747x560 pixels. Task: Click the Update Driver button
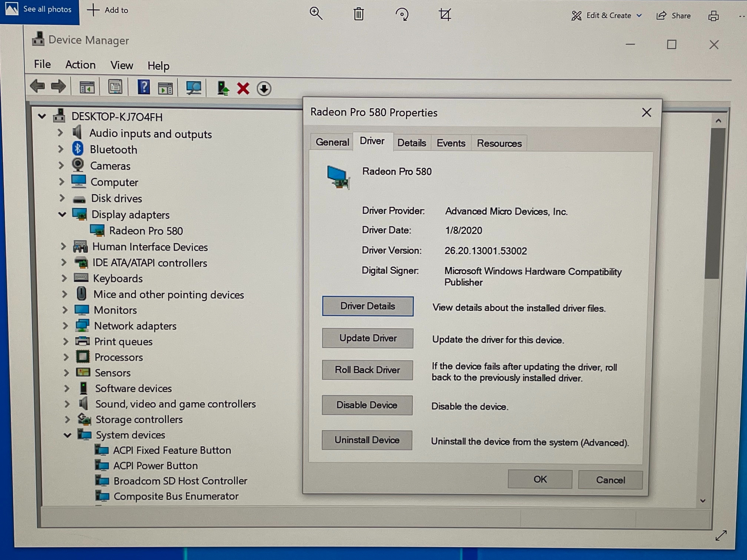367,338
